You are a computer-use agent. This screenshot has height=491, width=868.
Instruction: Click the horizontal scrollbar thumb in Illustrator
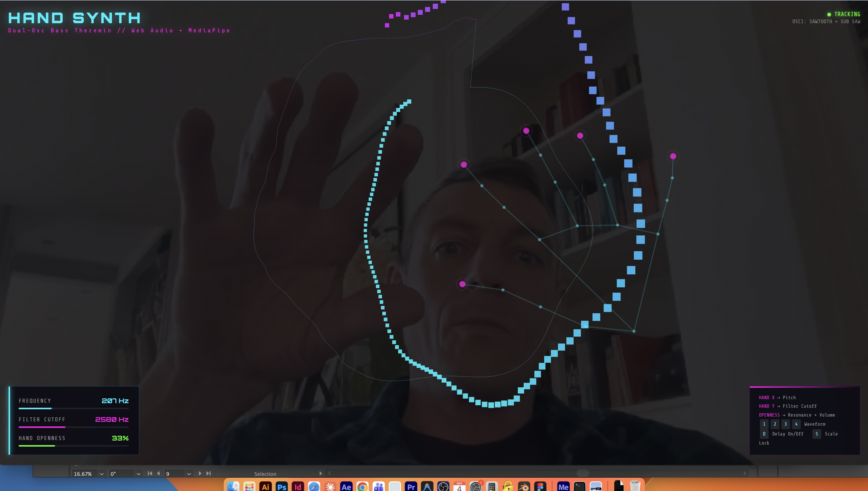coord(583,473)
